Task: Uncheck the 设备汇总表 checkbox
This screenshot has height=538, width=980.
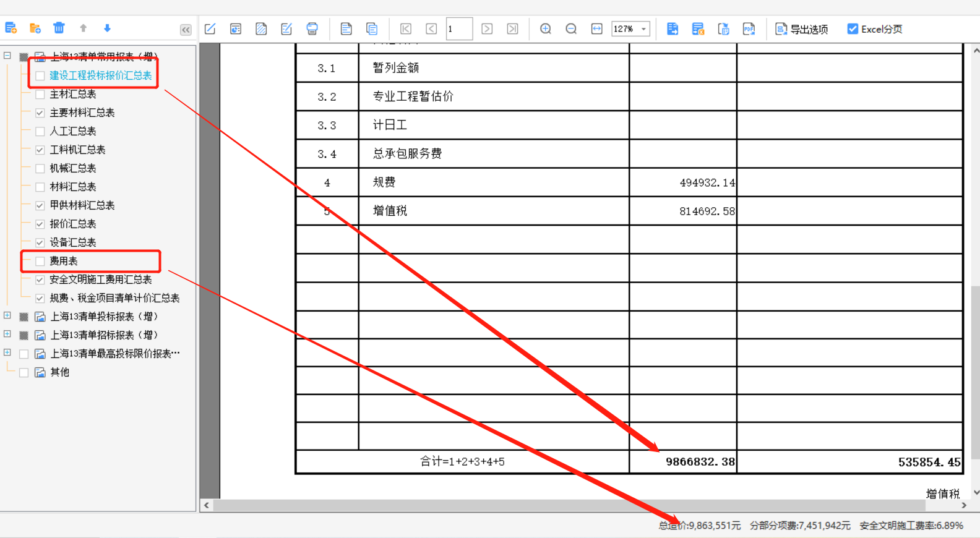Action: (40, 242)
